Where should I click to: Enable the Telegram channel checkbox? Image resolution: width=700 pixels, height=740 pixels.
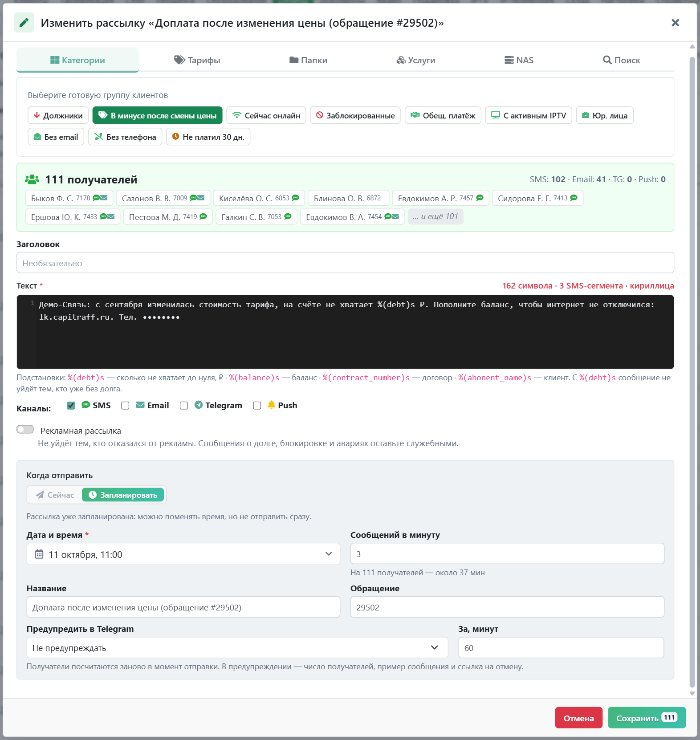[183, 405]
